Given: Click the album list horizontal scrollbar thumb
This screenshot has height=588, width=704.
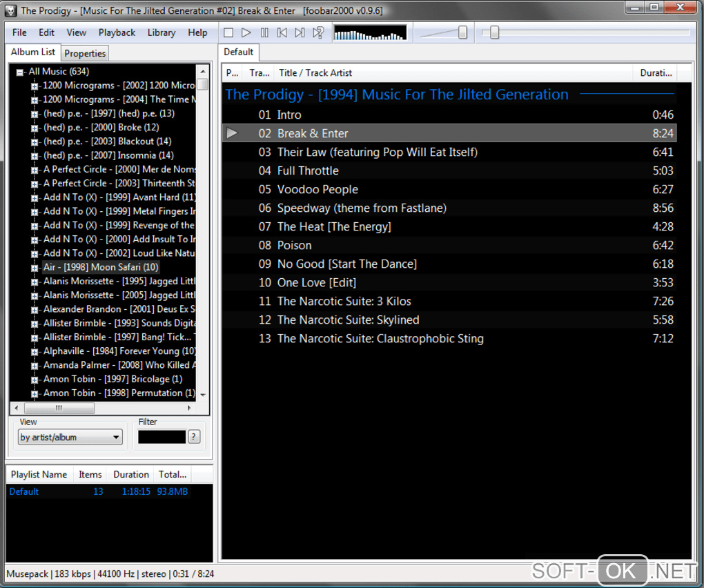Looking at the screenshot, I should click(59, 408).
